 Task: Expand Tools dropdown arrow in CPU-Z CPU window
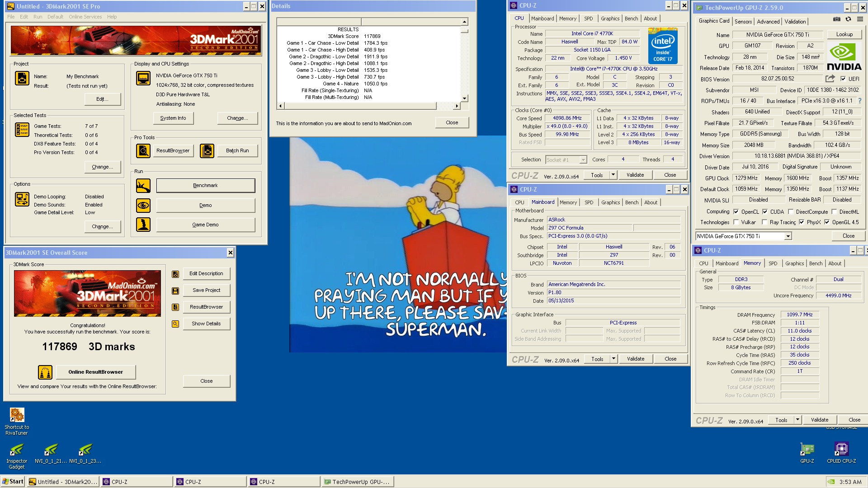point(613,175)
